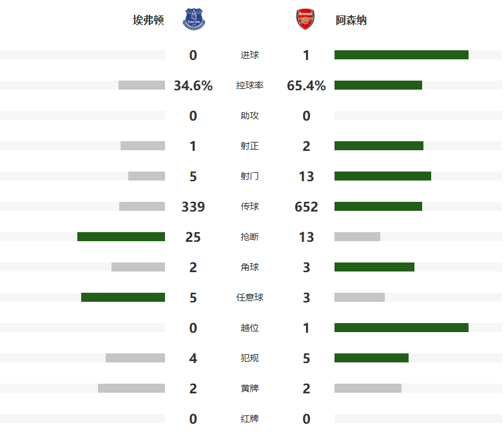
Task: Click the Everton club crest icon
Action: click(x=193, y=19)
